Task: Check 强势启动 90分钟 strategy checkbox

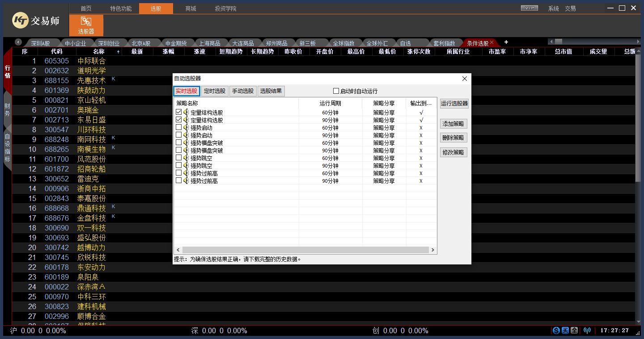Action: point(179,135)
